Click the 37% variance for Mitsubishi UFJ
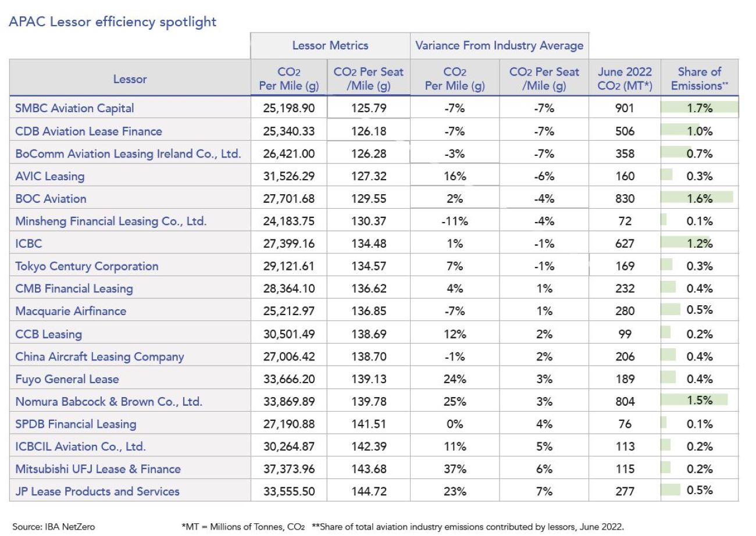 pyautogui.click(x=455, y=469)
